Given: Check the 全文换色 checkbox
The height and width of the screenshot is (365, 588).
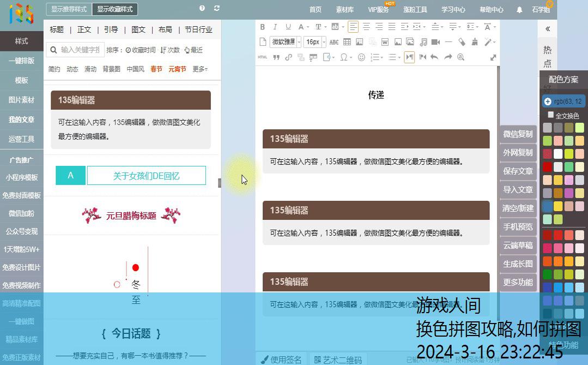Looking at the screenshot, I should (550, 115).
